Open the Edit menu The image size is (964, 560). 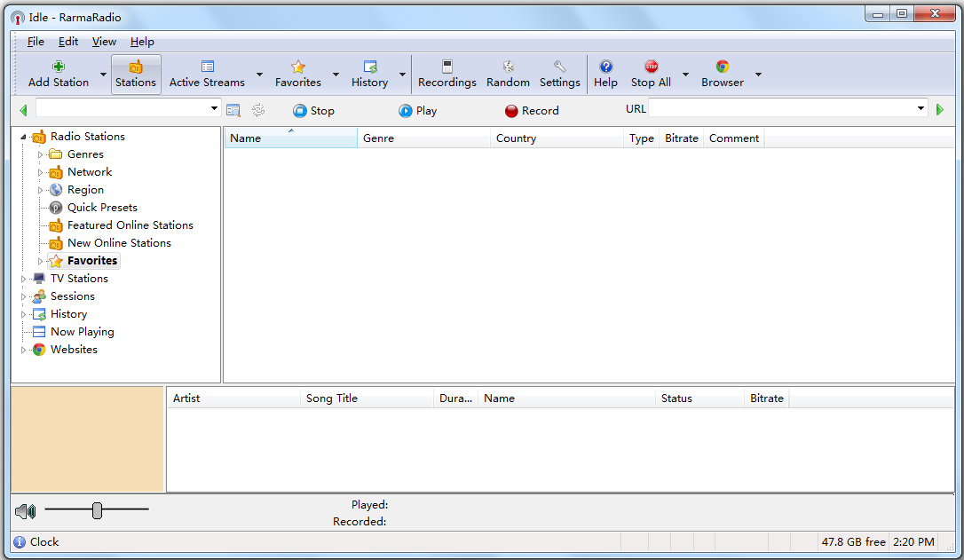68,42
